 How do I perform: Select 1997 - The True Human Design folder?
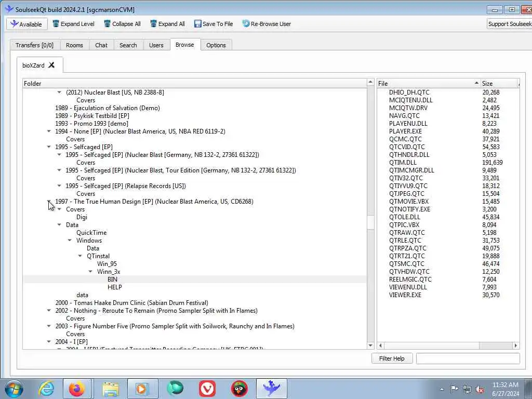point(154,202)
